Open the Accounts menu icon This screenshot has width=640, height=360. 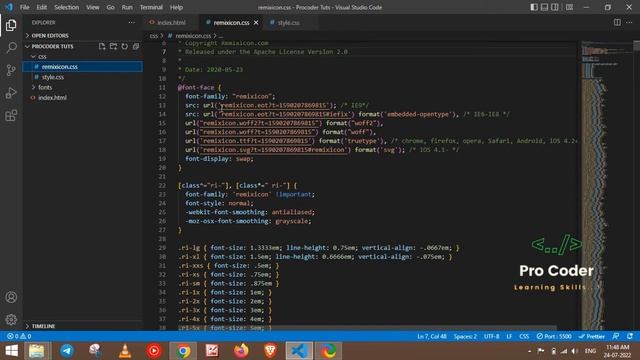11,297
